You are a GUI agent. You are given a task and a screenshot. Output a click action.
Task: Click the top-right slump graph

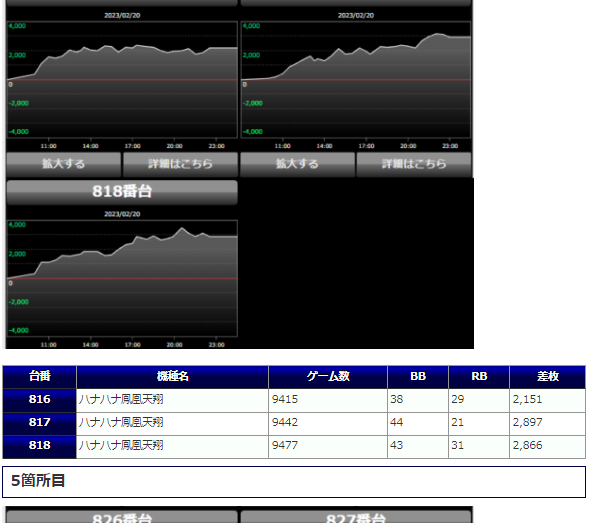click(356, 80)
